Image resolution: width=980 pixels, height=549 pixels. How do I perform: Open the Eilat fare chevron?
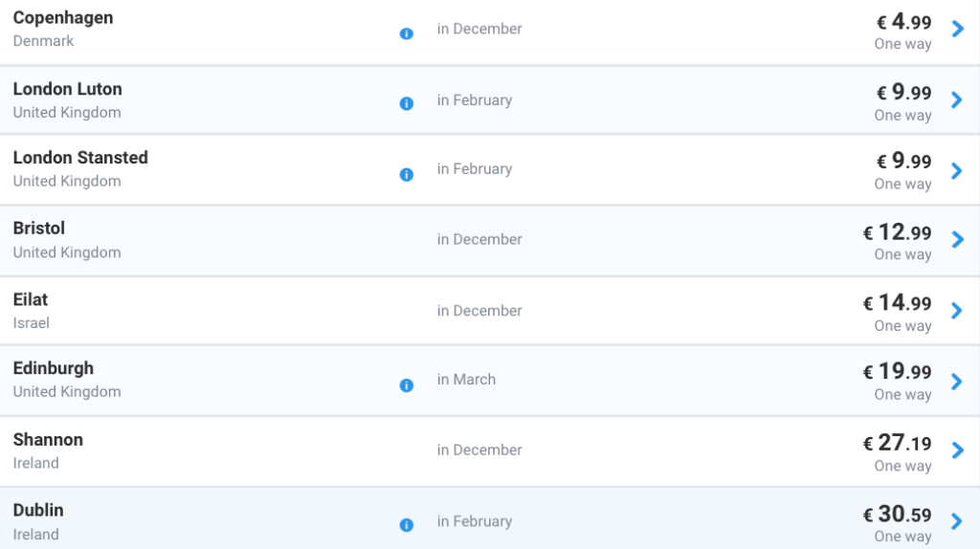coord(957,311)
